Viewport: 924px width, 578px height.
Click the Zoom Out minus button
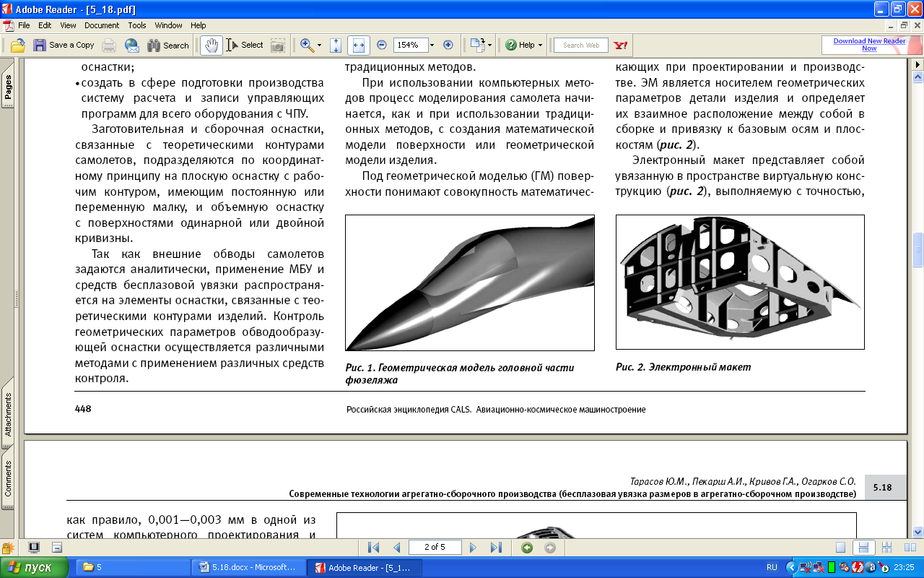[x=382, y=45]
